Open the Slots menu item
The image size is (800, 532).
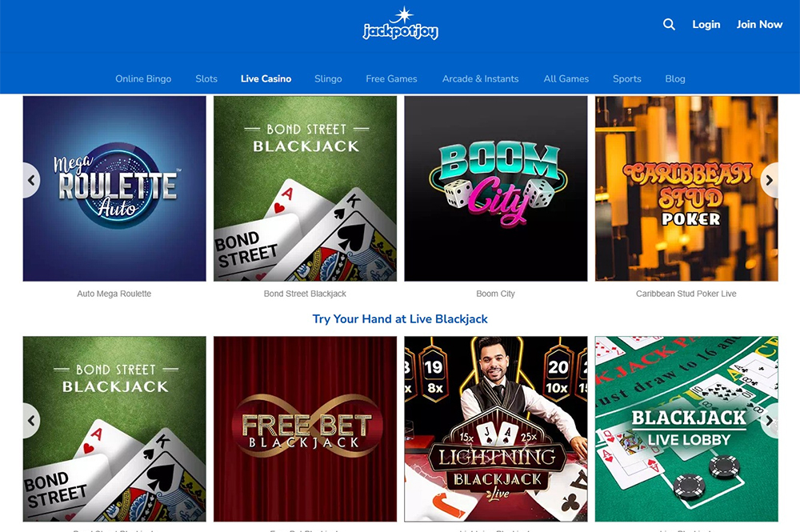pyautogui.click(x=206, y=78)
